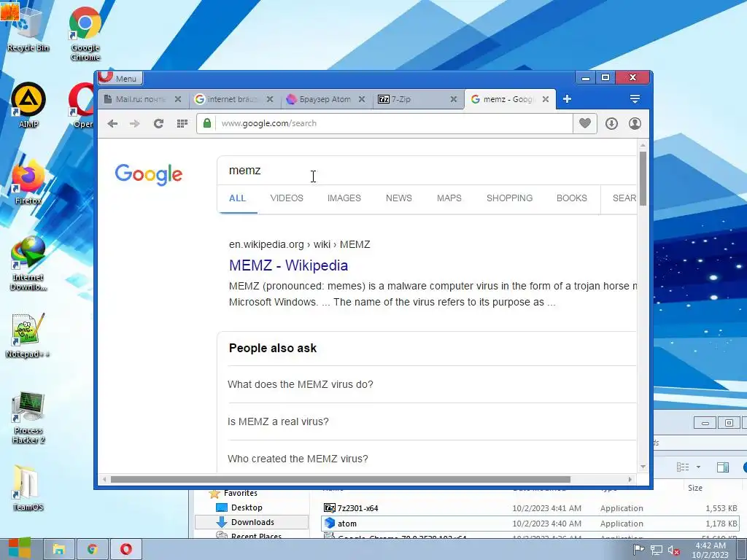This screenshot has height=560, width=747.
Task: Select the SHOPPING search tab
Action: 509,198
